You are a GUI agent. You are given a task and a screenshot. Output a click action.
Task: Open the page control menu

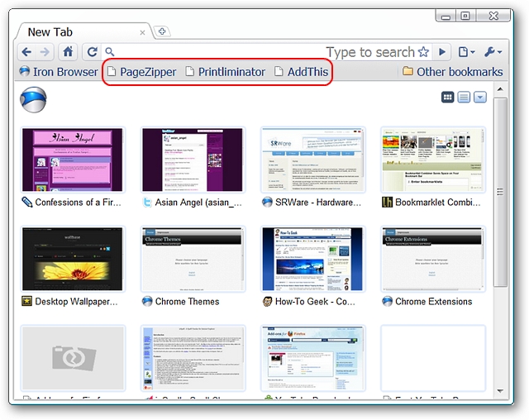(x=466, y=52)
